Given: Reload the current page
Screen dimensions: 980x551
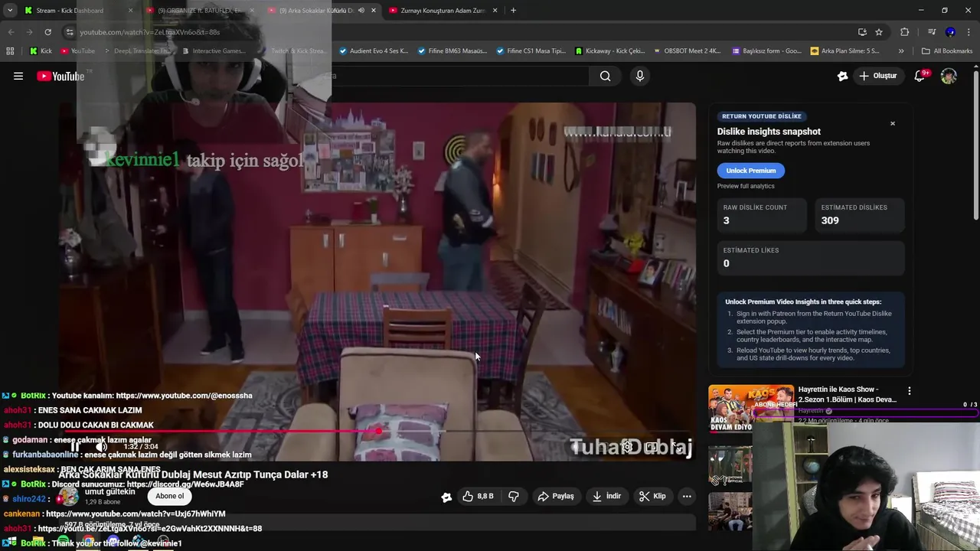Looking at the screenshot, I should pos(47,32).
